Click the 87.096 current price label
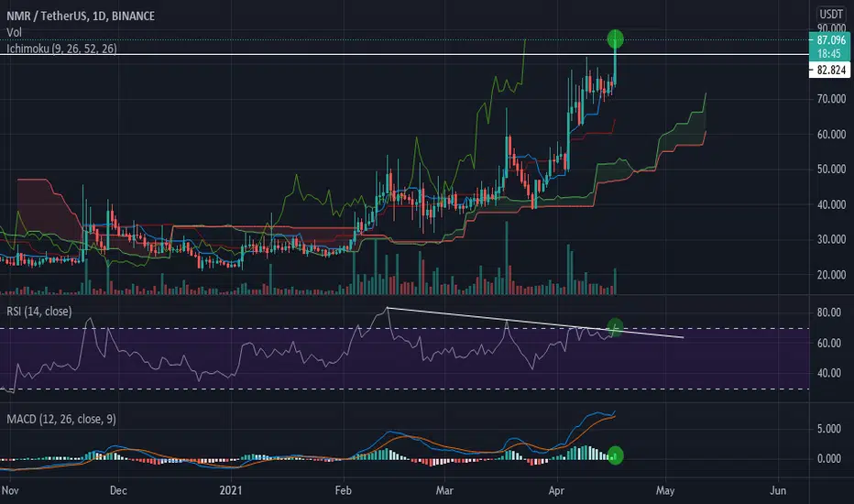Screen dimensions: 854x504 click(830, 39)
